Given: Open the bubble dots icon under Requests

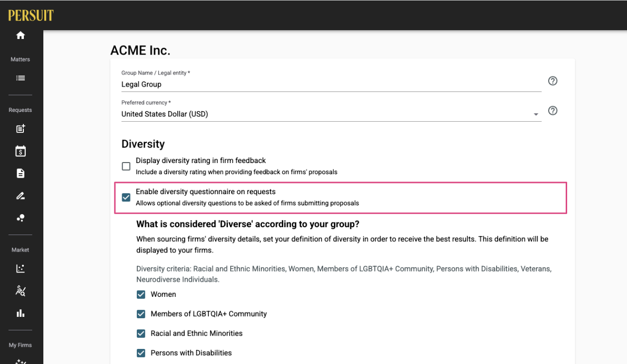Looking at the screenshot, I should tap(20, 218).
